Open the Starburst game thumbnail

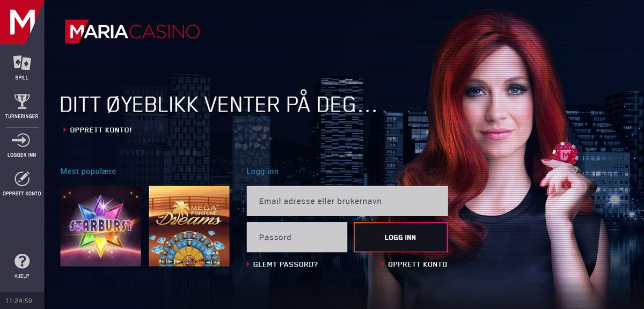[101, 226]
